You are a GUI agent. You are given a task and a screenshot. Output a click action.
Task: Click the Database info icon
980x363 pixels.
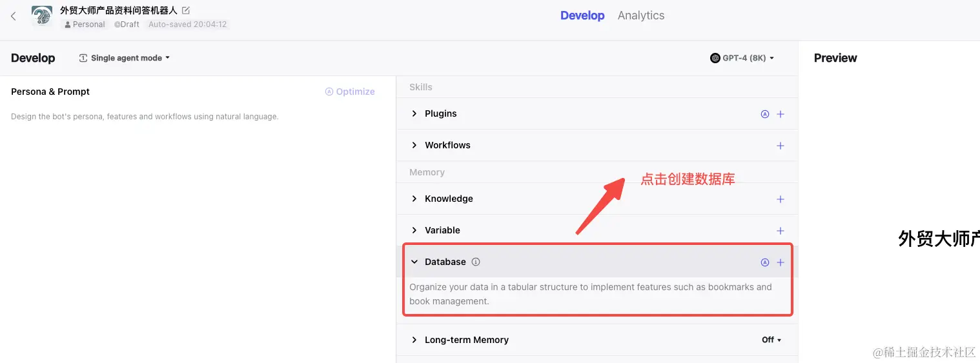476,262
